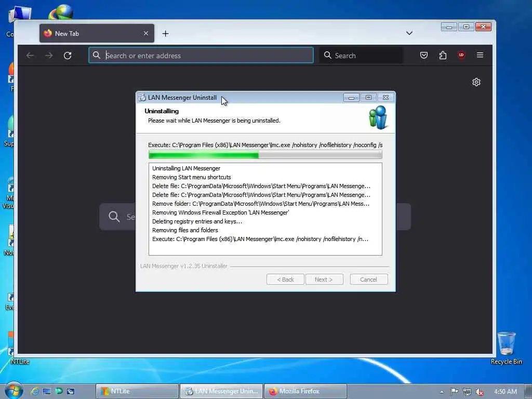Image resolution: width=532 pixels, height=399 pixels.
Task: Click the muted volume tray icon
Action: pyautogui.click(x=480, y=392)
